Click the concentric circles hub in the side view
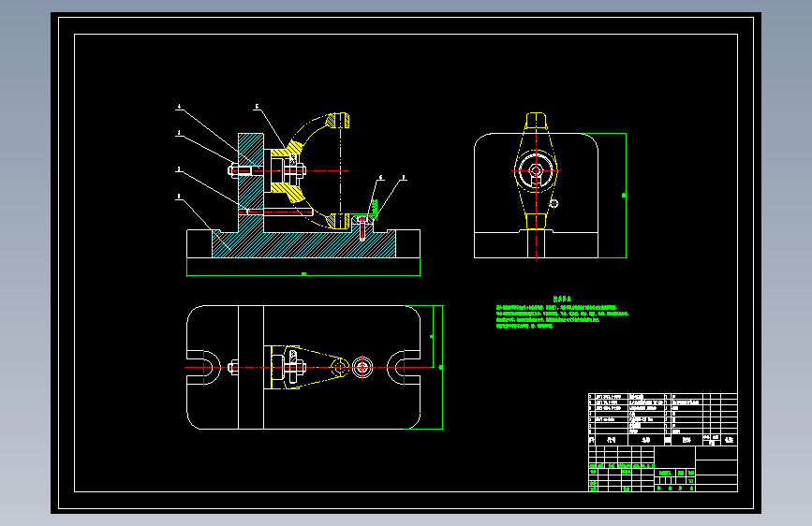Image resolution: width=812 pixels, height=526 pixels. click(536, 171)
